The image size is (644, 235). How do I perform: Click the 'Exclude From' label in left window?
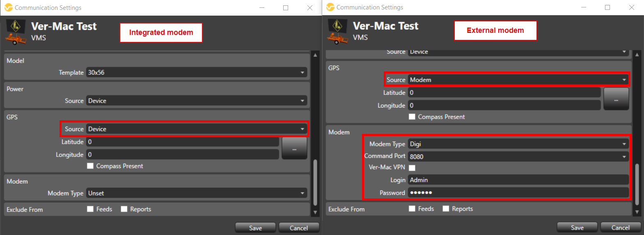pyautogui.click(x=25, y=210)
